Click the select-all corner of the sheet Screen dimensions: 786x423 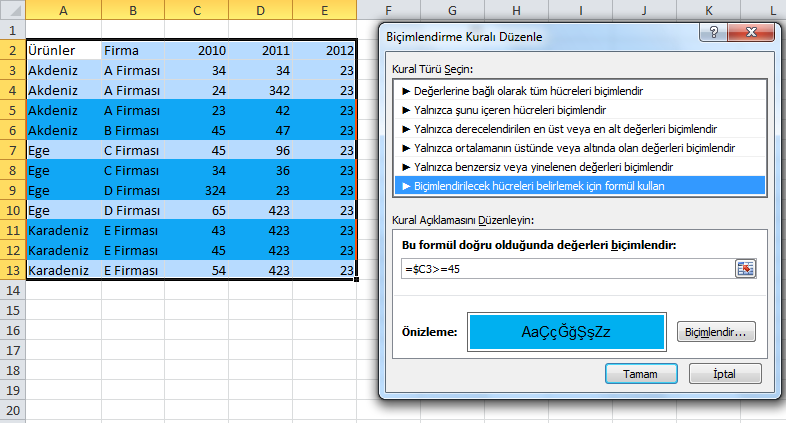pos(11,10)
